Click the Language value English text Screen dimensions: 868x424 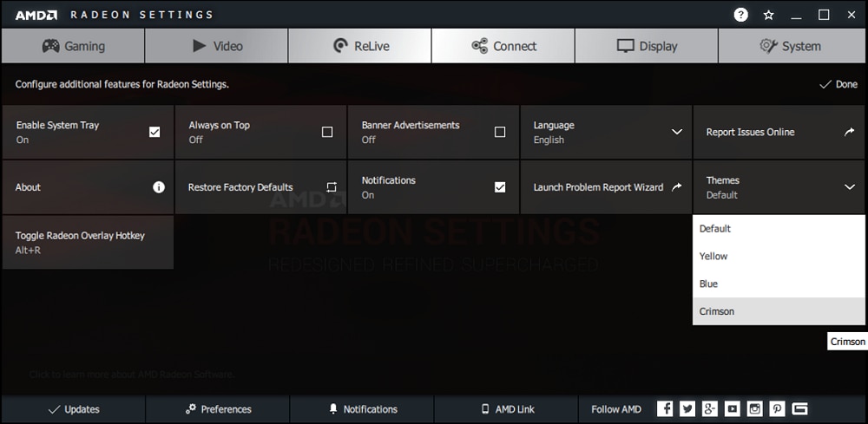point(549,140)
